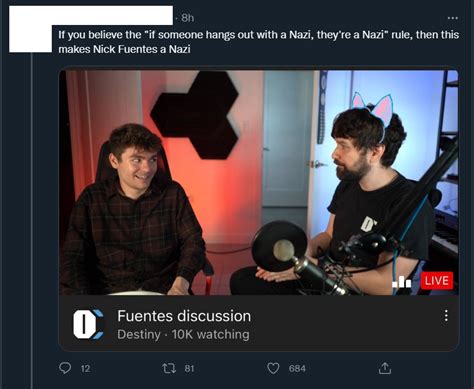The height and width of the screenshot is (389, 474).
Task: Click tweet text starting "If you believe"
Action: (x=259, y=42)
